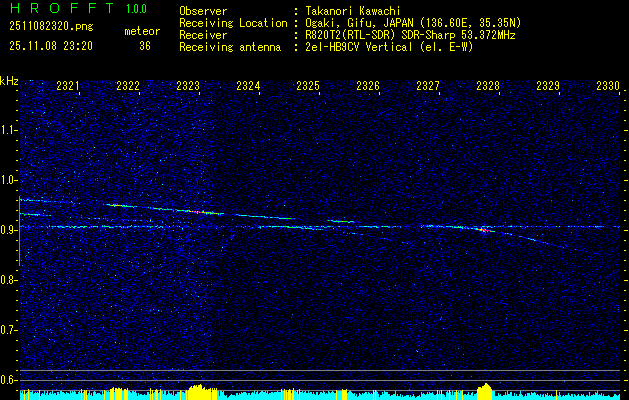Image resolution: width=629 pixels, height=400 pixels.
Task: Click the red echo peak near 2328
Action: click(485, 230)
